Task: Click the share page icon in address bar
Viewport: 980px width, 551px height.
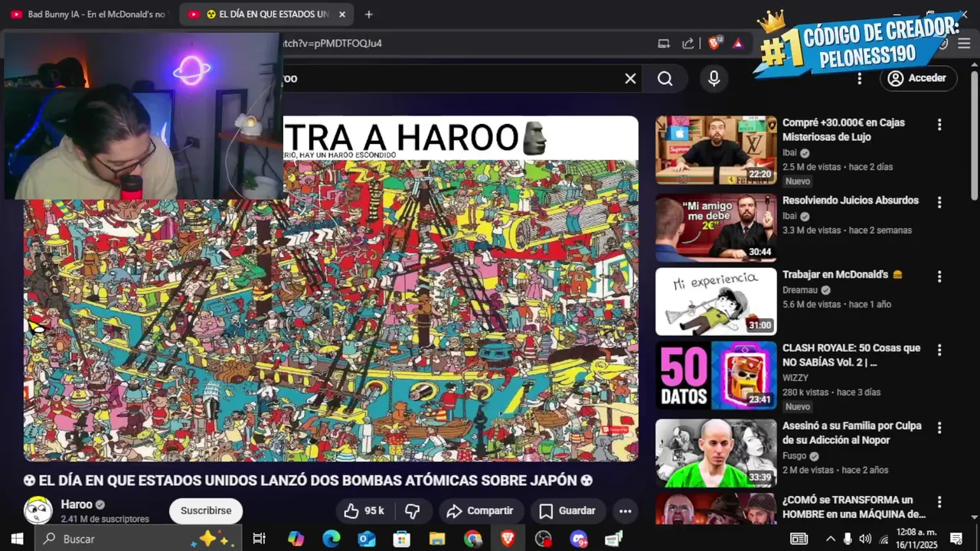Action: click(x=688, y=44)
